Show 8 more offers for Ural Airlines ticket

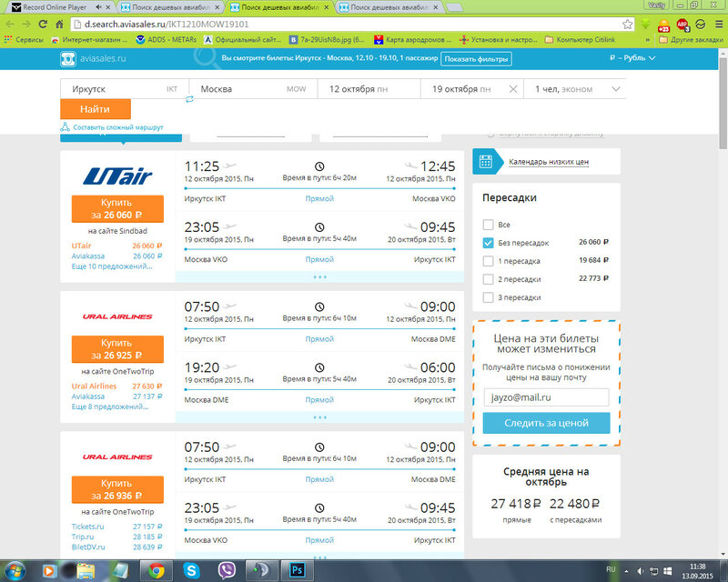(x=110, y=406)
